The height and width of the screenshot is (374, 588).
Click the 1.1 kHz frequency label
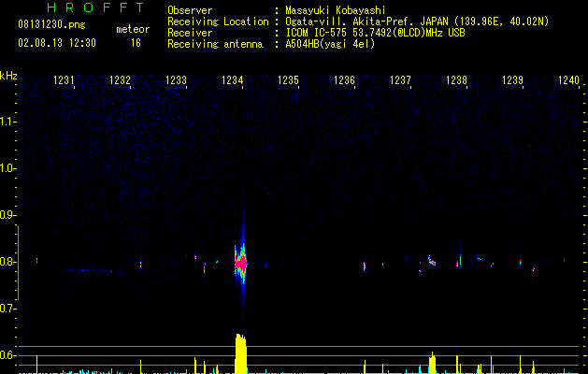[x=8, y=122]
